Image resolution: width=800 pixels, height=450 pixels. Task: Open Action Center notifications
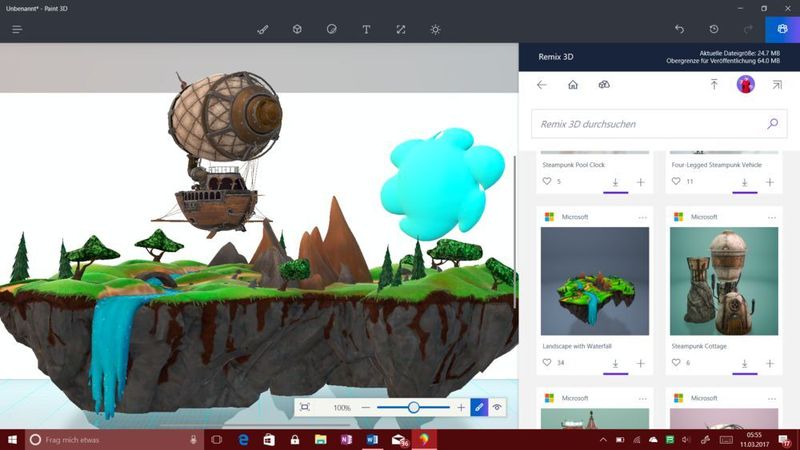click(784, 439)
